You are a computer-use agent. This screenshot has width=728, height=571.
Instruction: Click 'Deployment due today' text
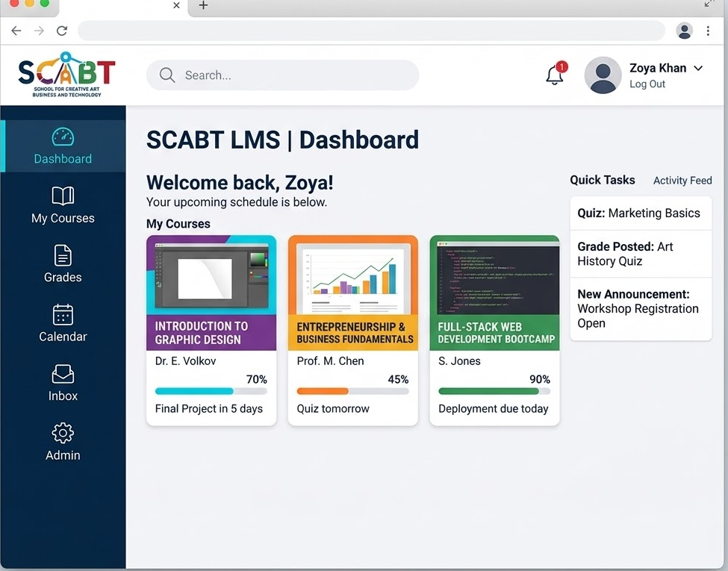pos(493,409)
